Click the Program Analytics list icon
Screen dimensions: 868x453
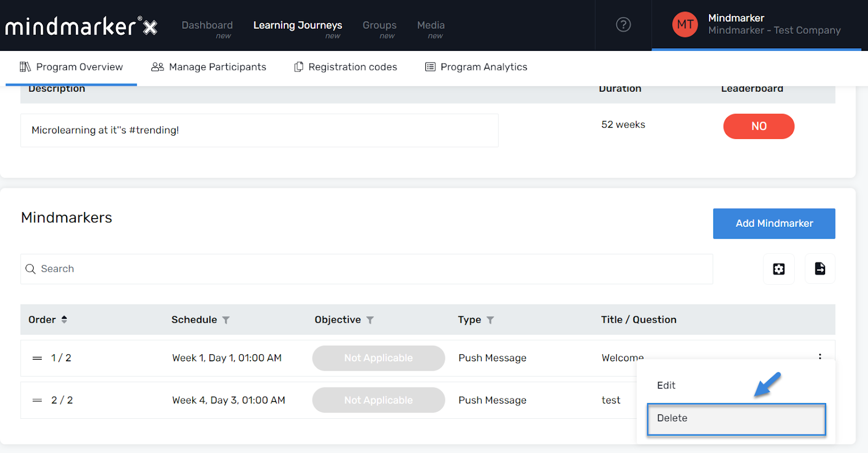pyautogui.click(x=430, y=67)
